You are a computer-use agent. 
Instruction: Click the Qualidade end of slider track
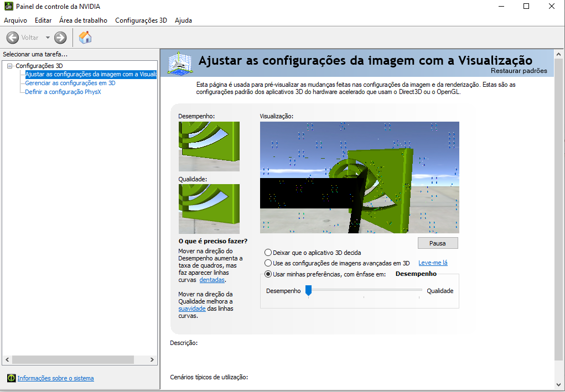click(x=420, y=290)
